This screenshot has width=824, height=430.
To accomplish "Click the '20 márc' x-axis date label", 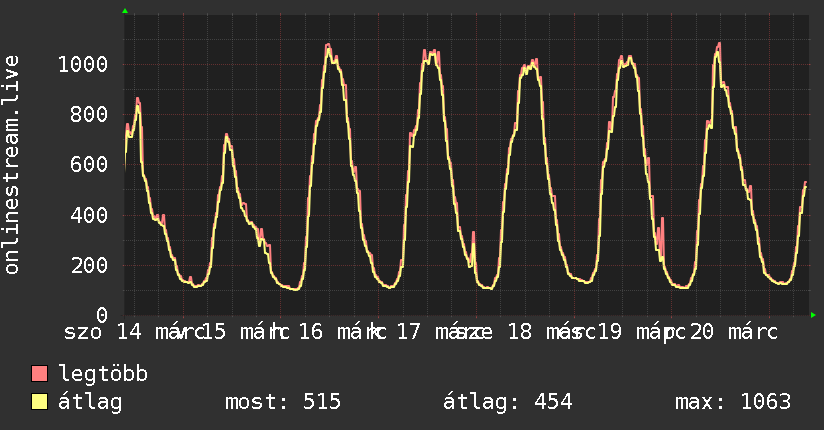I will [733, 332].
